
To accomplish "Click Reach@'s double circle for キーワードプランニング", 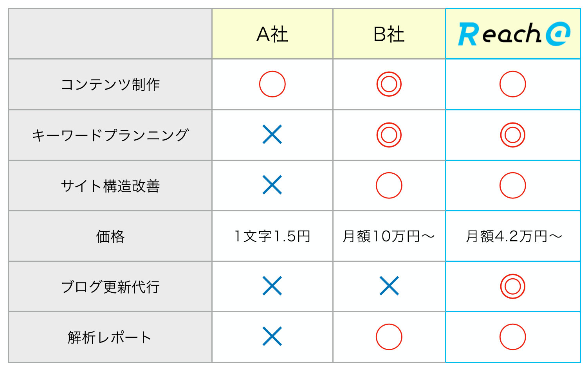I will pyautogui.click(x=513, y=135).
